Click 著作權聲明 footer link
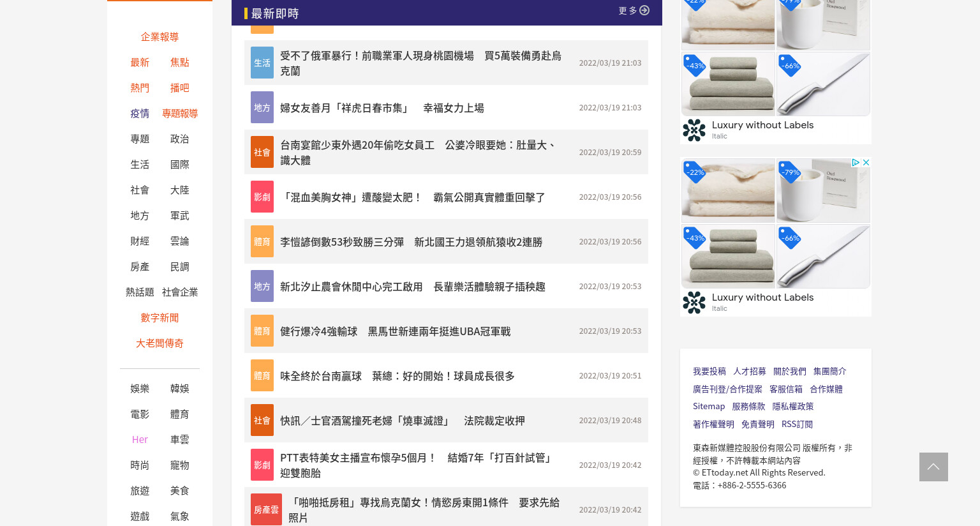This screenshot has width=980, height=526. point(713,425)
